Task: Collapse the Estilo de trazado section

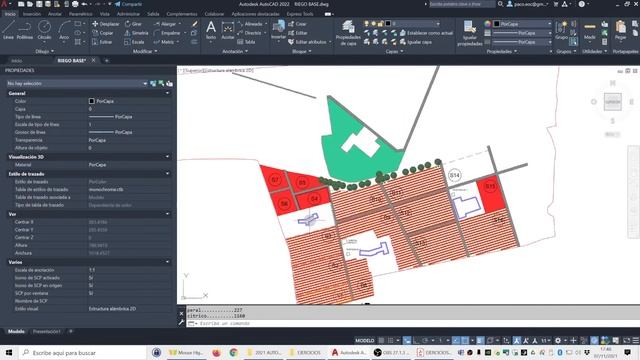Action: (167, 173)
